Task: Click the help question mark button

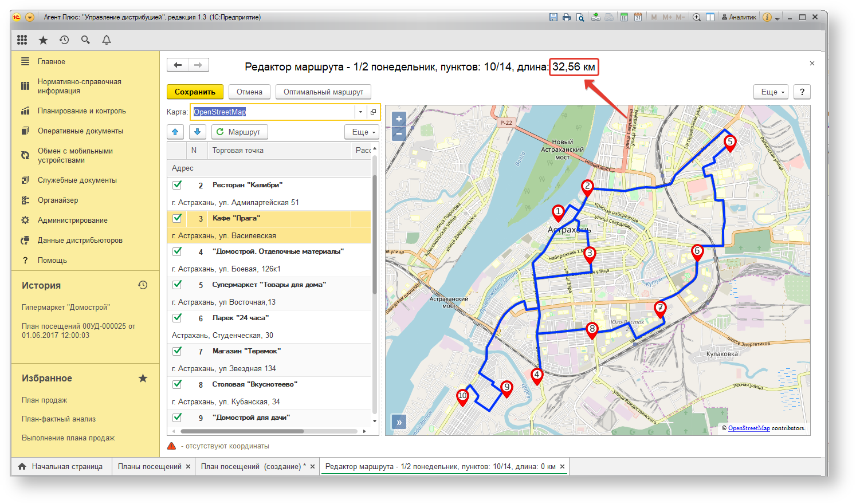Action: coord(802,92)
